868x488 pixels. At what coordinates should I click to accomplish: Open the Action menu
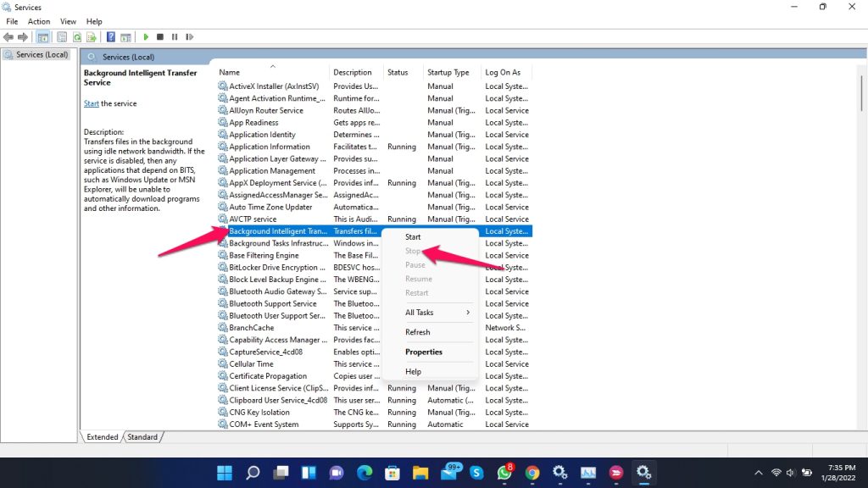pos(39,21)
